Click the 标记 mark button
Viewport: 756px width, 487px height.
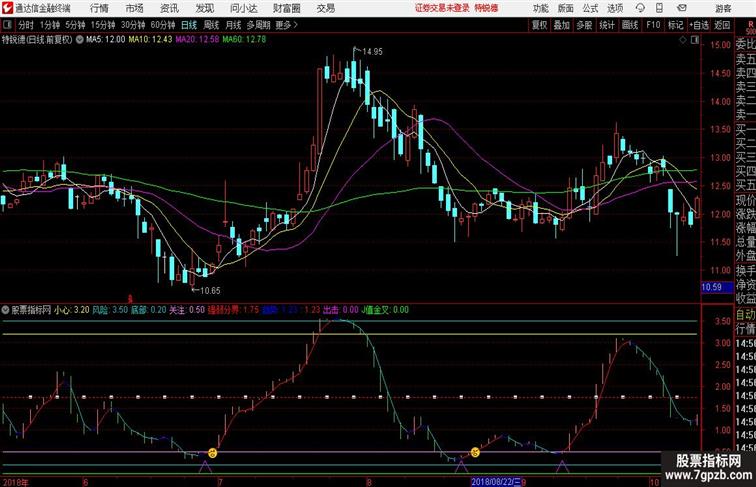point(675,25)
